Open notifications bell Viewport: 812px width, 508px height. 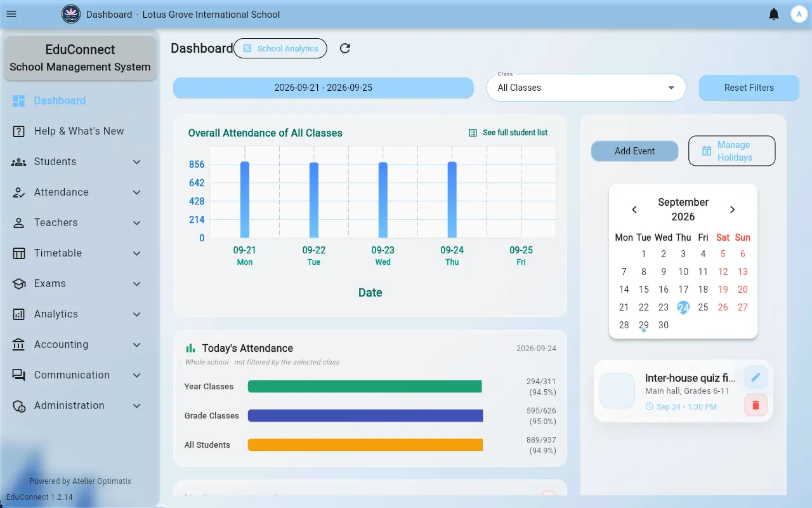click(774, 14)
